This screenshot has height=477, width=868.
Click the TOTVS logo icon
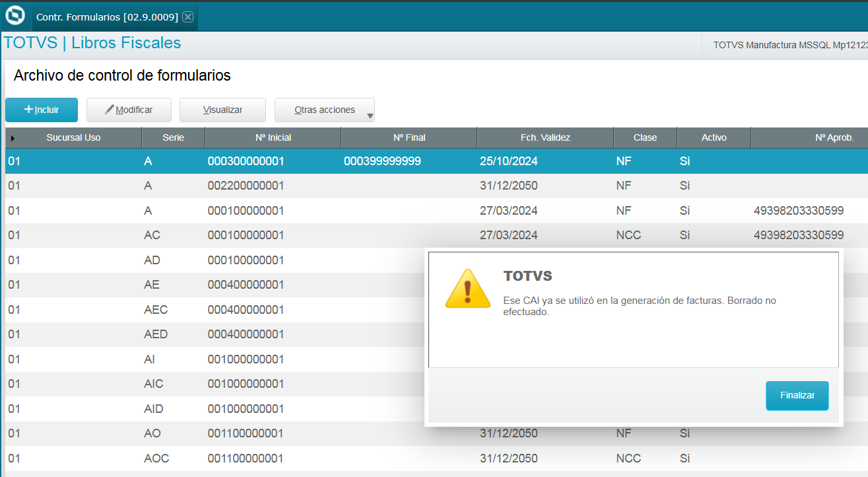click(15, 15)
